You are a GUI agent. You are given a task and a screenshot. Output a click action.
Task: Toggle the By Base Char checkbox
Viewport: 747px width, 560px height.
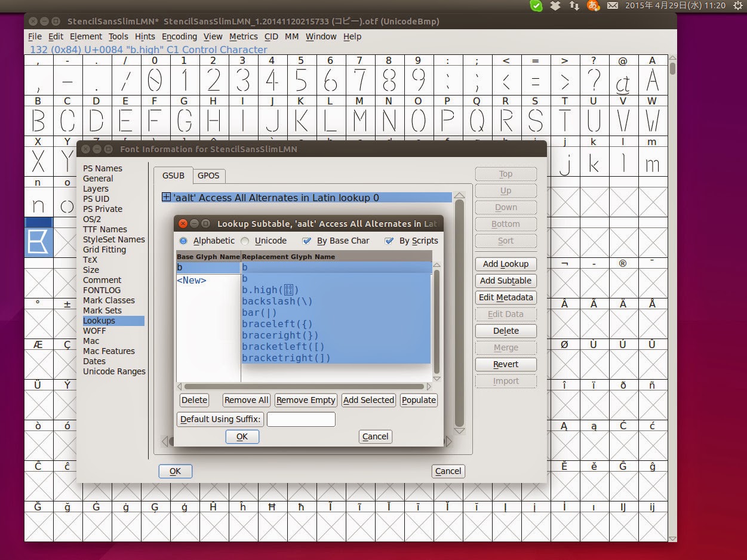pos(307,241)
